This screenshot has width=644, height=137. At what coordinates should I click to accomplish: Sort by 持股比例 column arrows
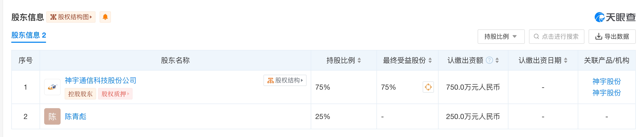[359, 60]
